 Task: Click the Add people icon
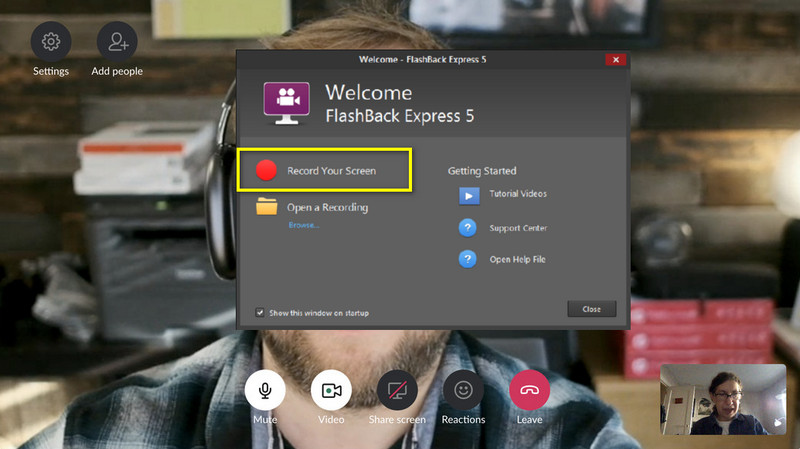pyautogui.click(x=117, y=42)
